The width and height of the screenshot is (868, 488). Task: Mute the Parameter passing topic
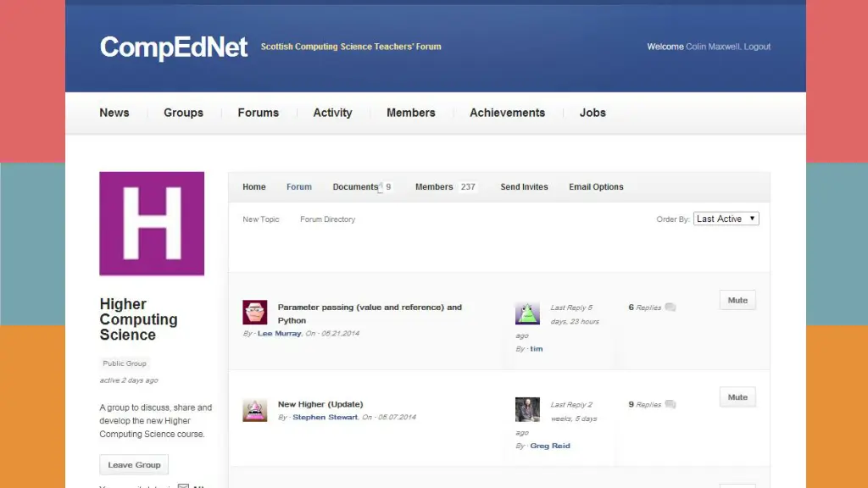click(737, 301)
